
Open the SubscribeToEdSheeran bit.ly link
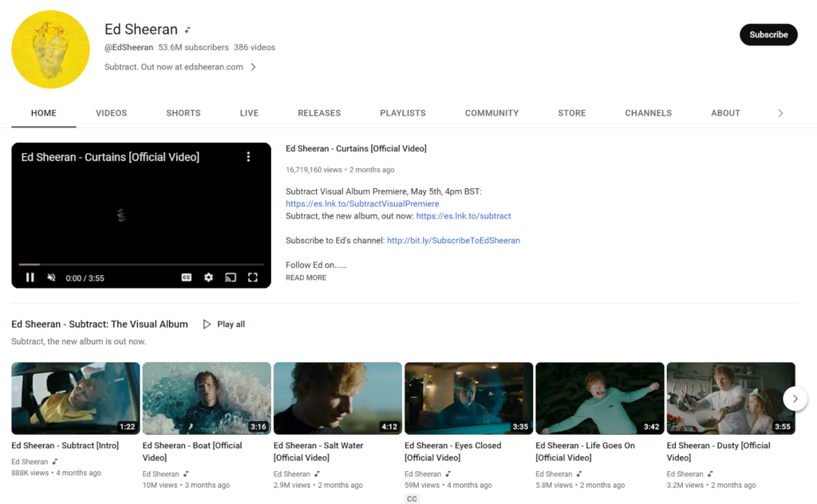tap(453, 241)
